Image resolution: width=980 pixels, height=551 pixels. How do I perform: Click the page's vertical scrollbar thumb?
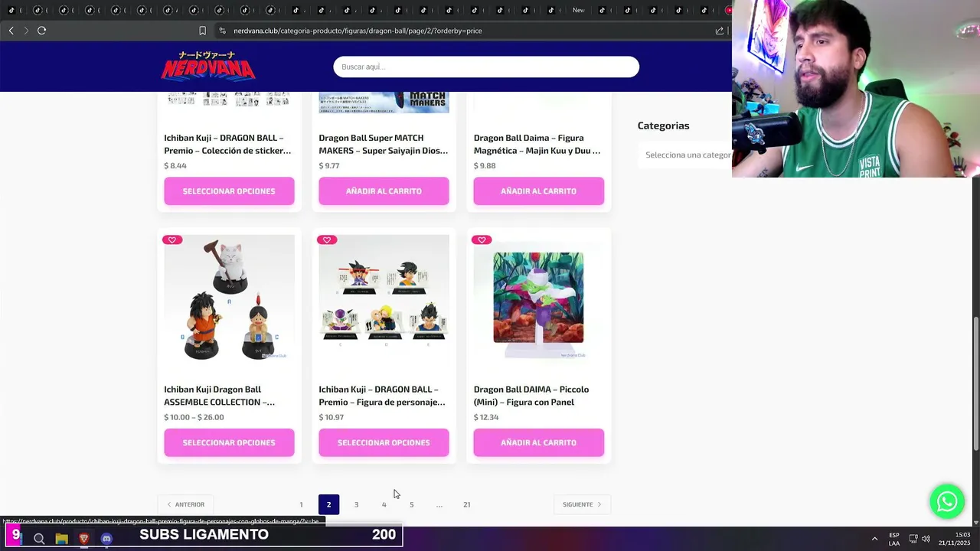975,383
